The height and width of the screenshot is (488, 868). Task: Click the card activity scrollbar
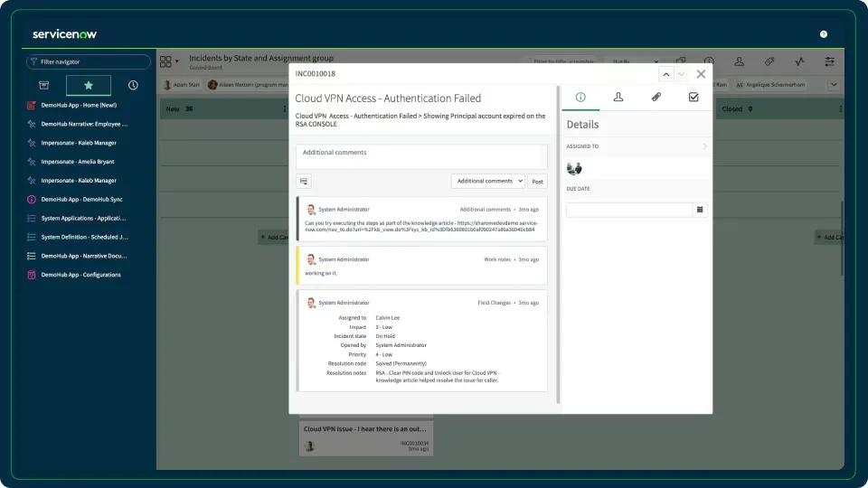pyautogui.click(x=558, y=244)
